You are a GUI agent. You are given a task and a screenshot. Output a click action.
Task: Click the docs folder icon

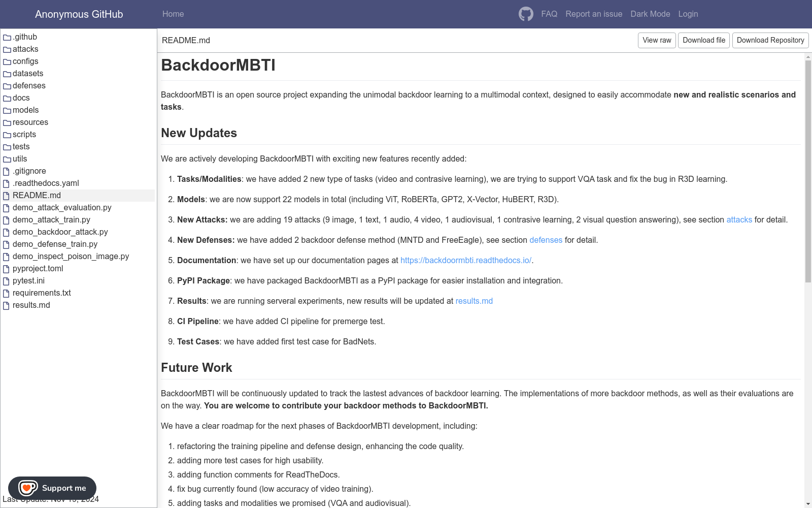coord(7,98)
